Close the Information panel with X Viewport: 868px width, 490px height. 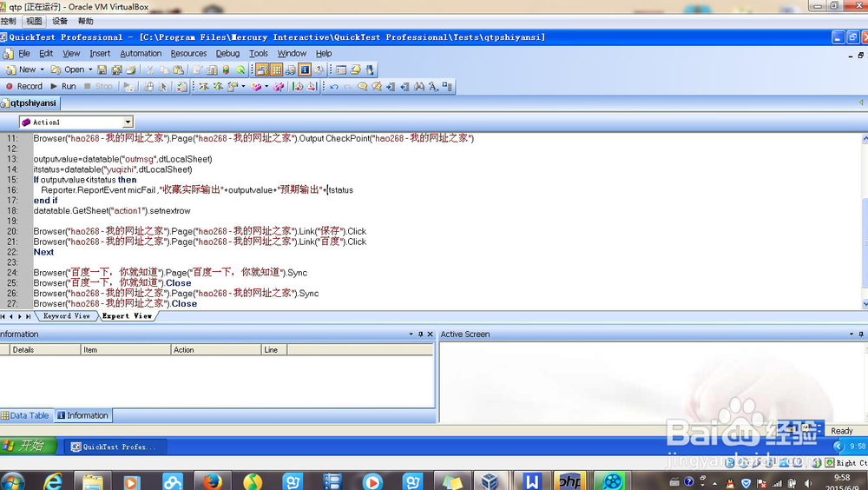[x=431, y=334]
